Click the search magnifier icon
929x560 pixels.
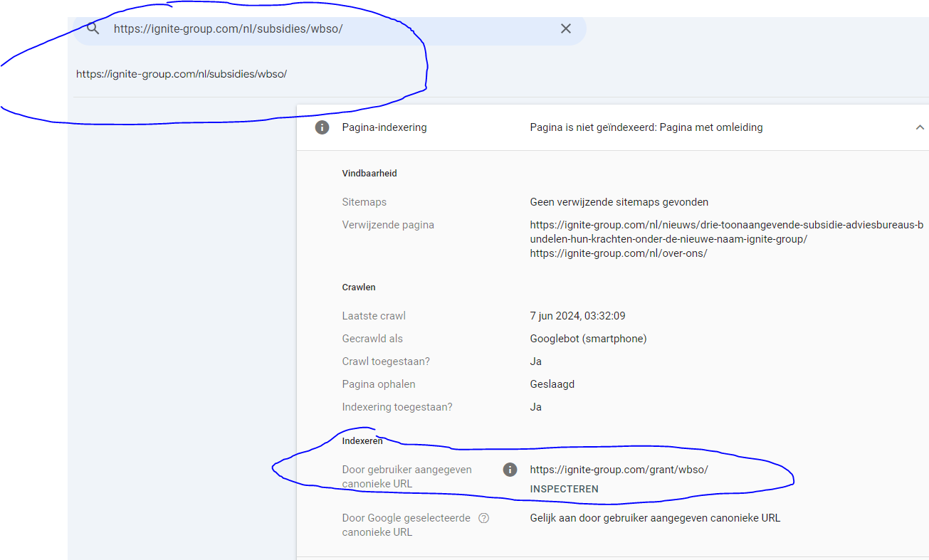coord(93,28)
